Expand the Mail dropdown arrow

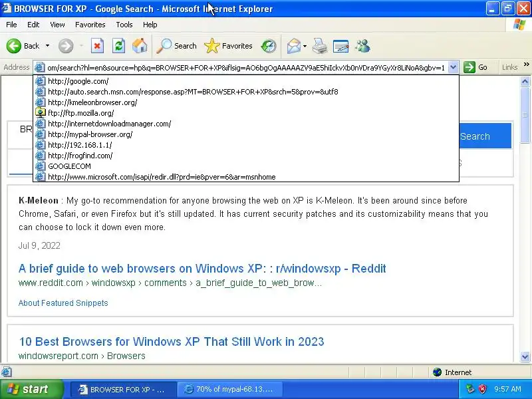click(305, 46)
